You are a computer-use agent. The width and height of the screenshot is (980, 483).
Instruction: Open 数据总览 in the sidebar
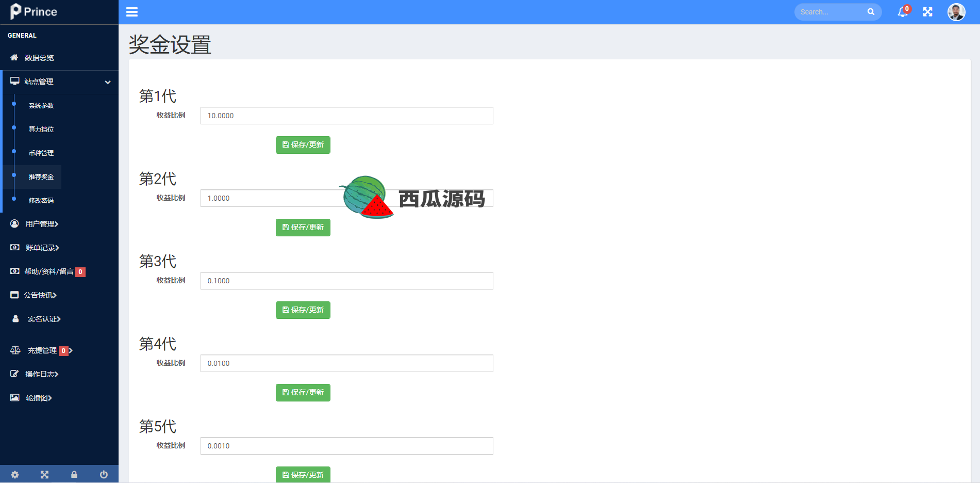[39, 58]
